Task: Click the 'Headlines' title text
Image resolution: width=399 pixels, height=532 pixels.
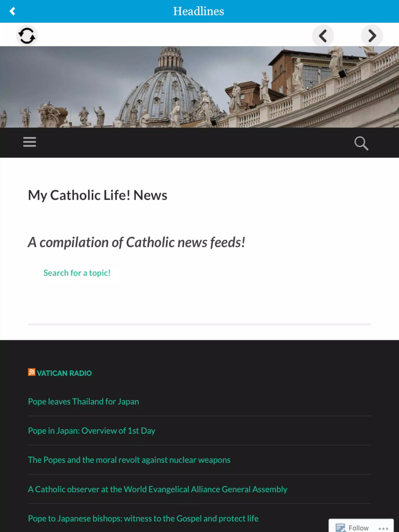Action: [199, 11]
